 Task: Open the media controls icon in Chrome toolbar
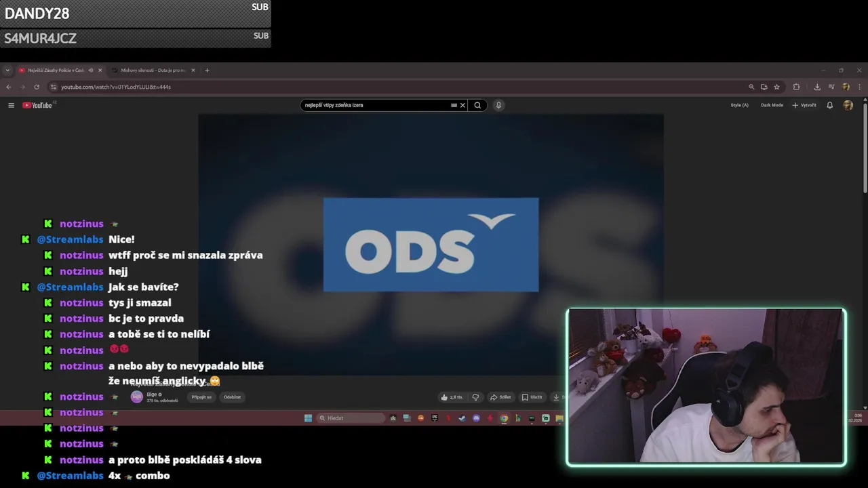click(x=831, y=87)
